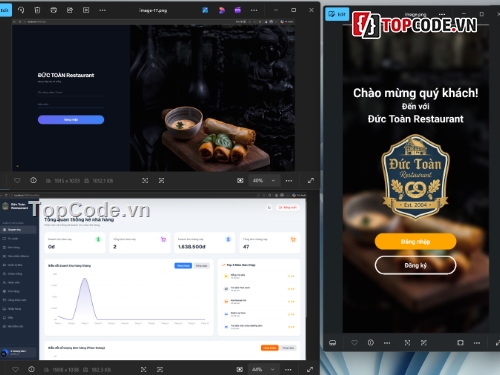Open zoom dropdown in bottom dashboard window
Viewport: 500px width, 375px height.
click(263, 369)
